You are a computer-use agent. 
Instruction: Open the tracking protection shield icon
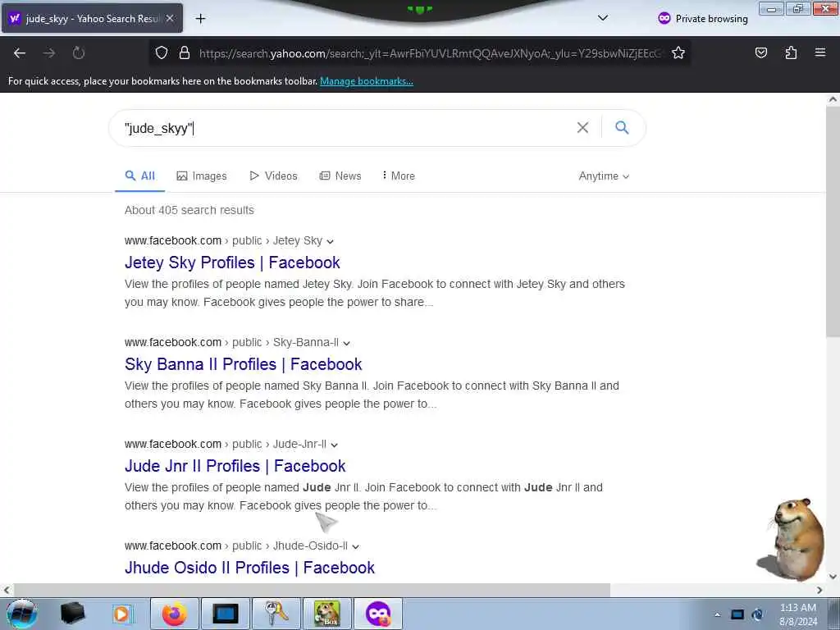pos(162,53)
